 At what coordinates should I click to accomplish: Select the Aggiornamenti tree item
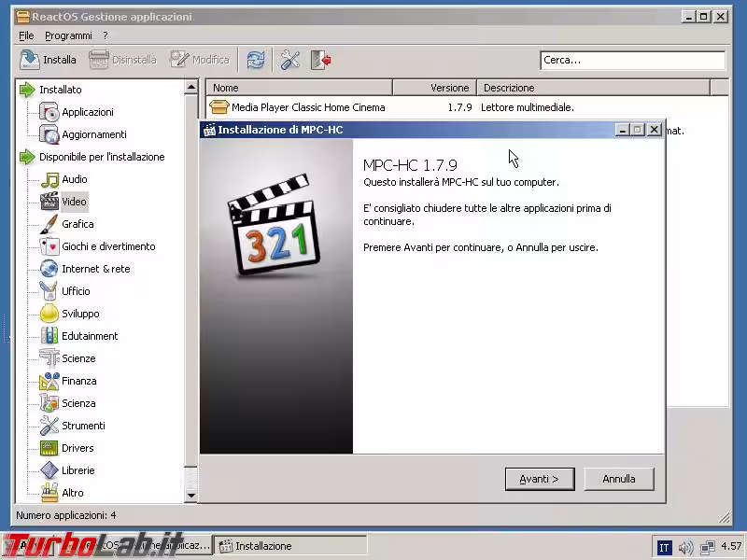point(93,134)
